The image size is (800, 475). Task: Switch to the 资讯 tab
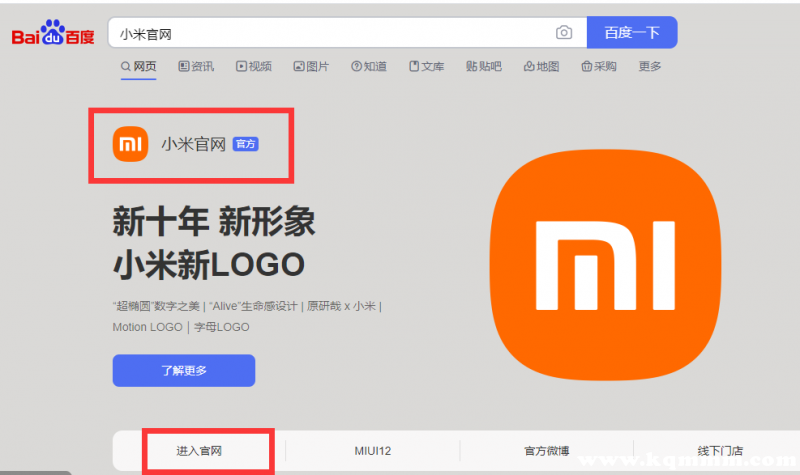[x=196, y=67]
